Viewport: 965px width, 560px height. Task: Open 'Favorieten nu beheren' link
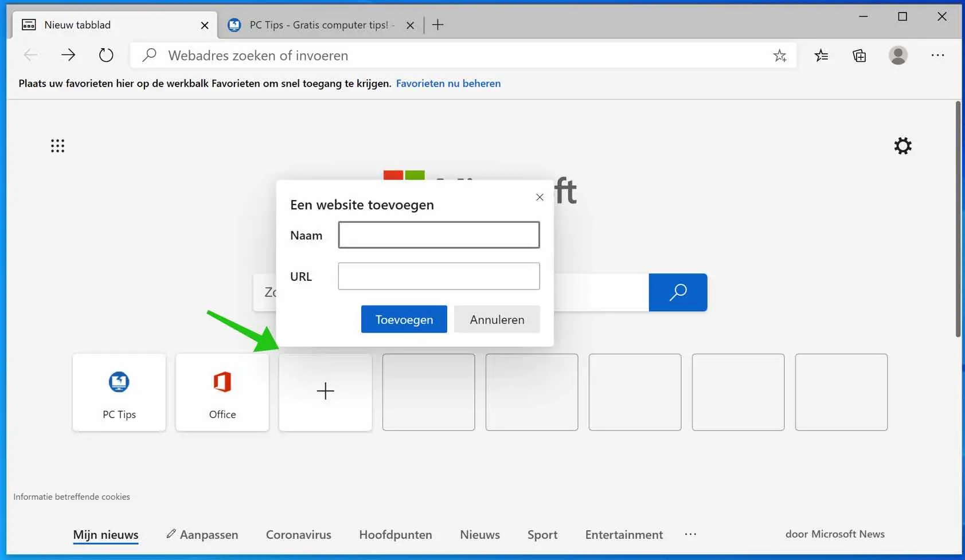tap(448, 83)
